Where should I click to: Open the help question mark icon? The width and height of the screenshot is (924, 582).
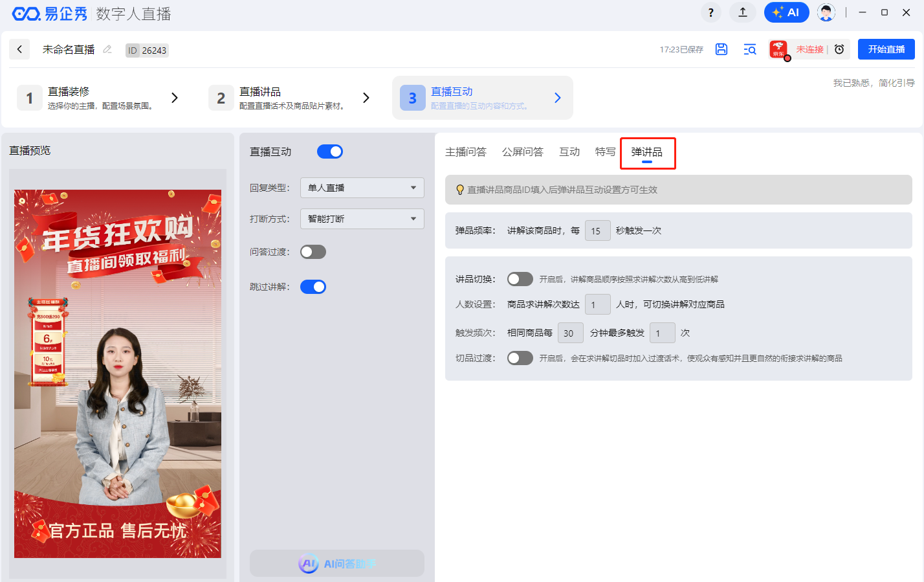pos(711,12)
